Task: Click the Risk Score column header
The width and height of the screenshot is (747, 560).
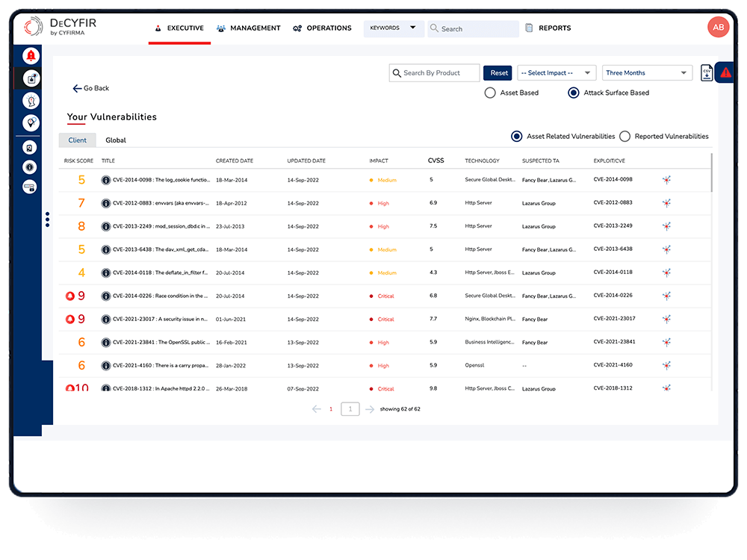Action: [78, 161]
